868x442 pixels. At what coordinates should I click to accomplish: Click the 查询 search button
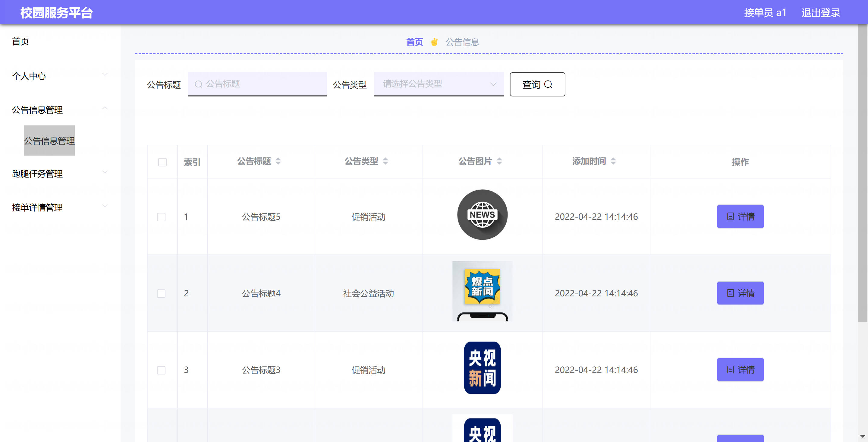click(x=537, y=84)
